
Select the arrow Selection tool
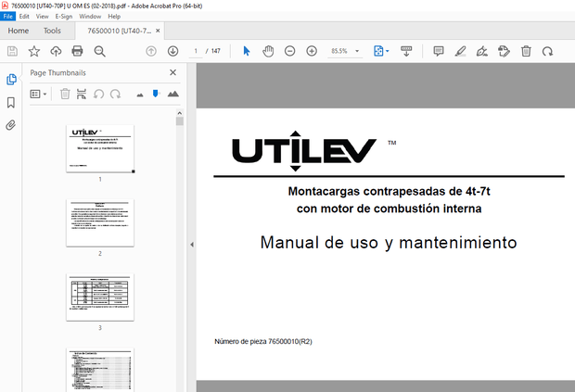click(247, 51)
